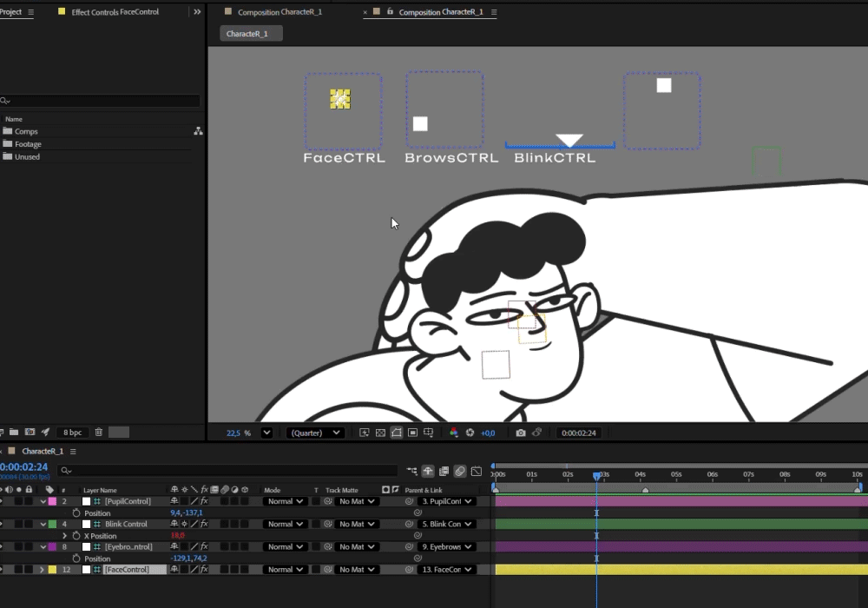Switch to the Effect Controls FaceControl tab

click(115, 12)
